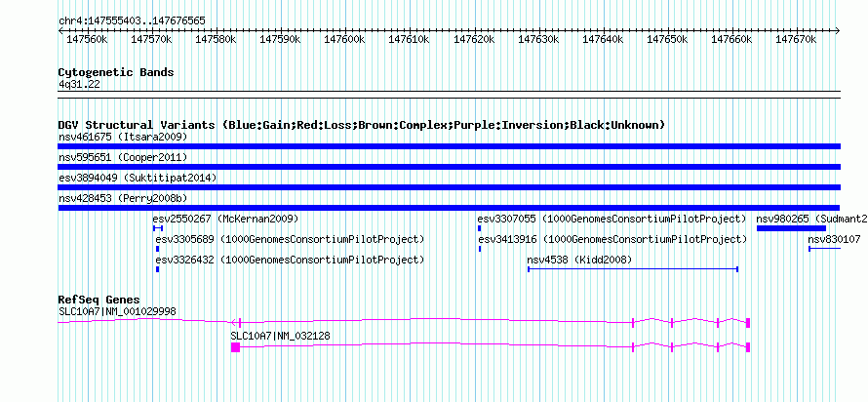Select the rightmost exon of NM_001029998 transcript

pos(748,323)
